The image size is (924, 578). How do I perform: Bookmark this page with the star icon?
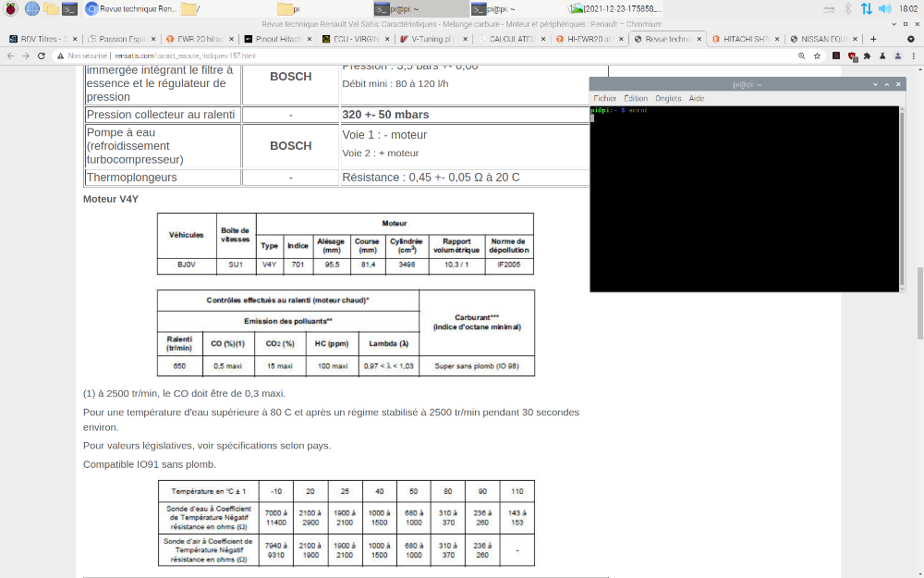point(818,55)
